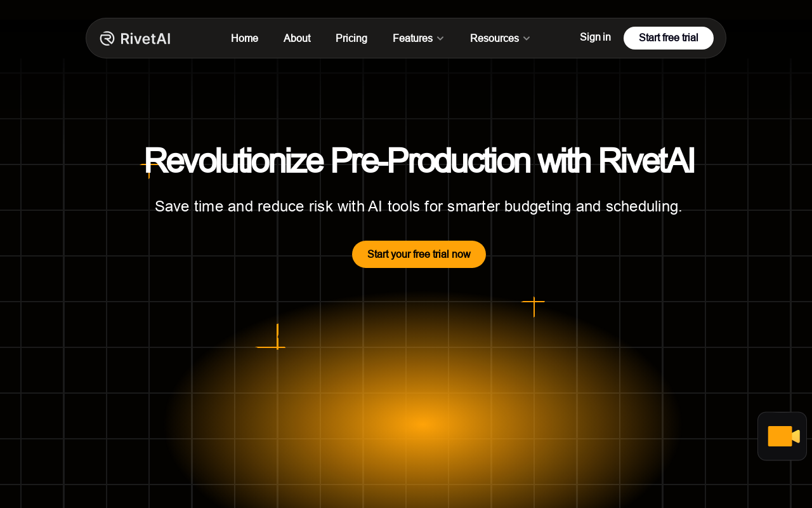The width and height of the screenshot is (812, 508).
Task: Expand the Features dropdown menu
Action: pos(419,38)
